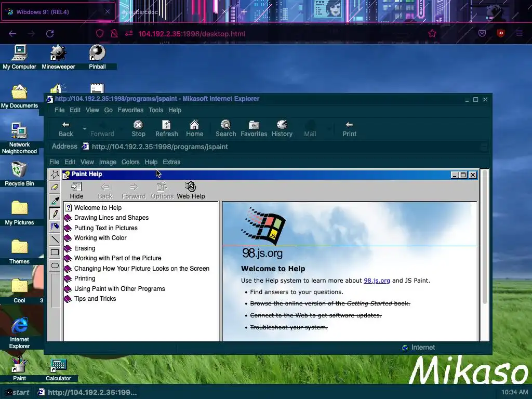
Task: Click the Start button on taskbar
Action: tap(17, 392)
